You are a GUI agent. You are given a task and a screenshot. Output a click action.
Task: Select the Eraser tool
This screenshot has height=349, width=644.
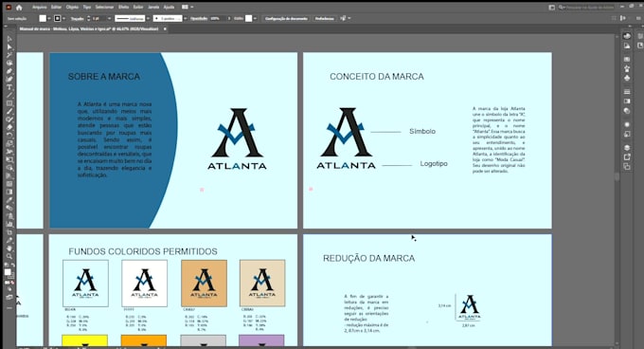click(x=9, y=127)
